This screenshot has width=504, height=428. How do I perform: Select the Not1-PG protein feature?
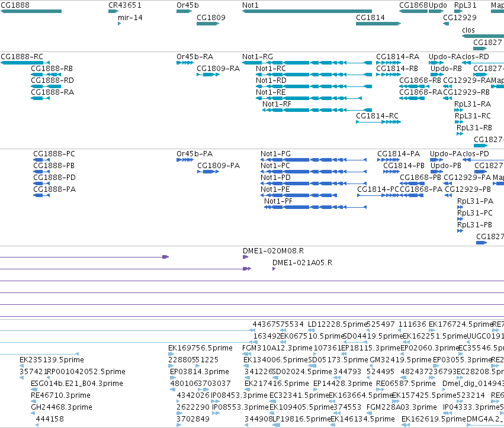click(313, 160)
